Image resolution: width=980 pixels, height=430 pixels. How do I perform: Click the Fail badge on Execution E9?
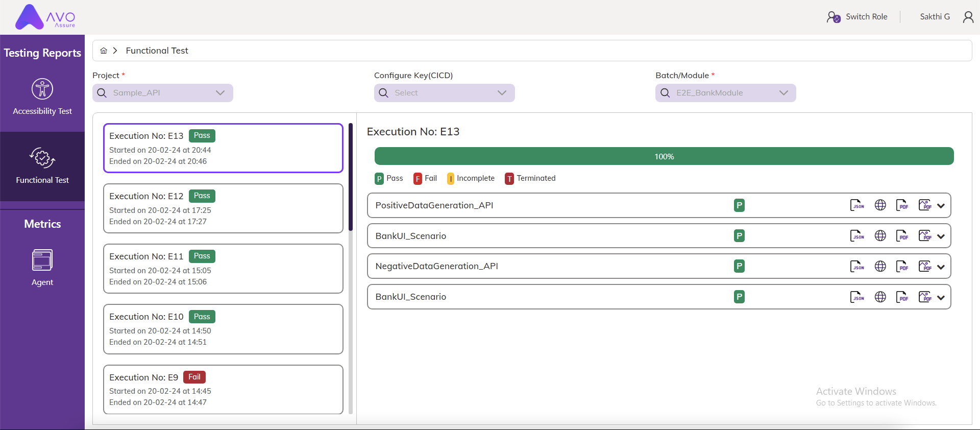(x=194, y=377)
